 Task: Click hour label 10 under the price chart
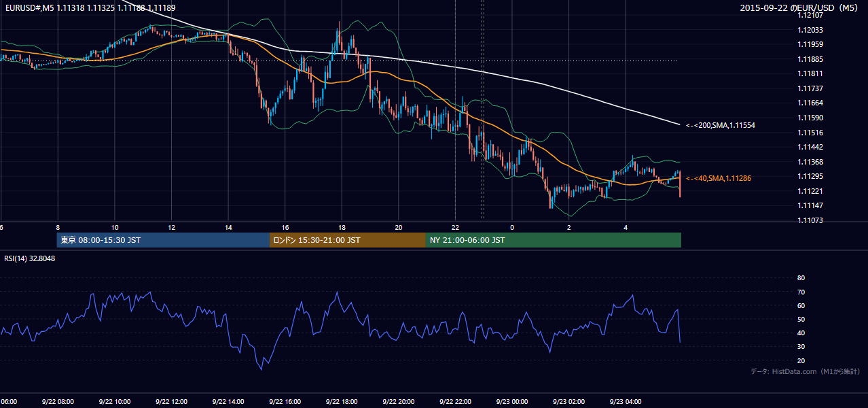click(x=115, y=228)
